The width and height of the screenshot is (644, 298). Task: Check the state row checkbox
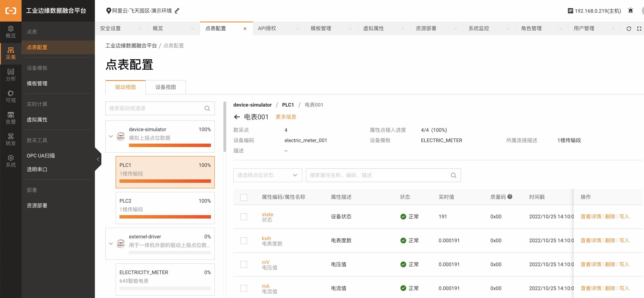(243, 217)
